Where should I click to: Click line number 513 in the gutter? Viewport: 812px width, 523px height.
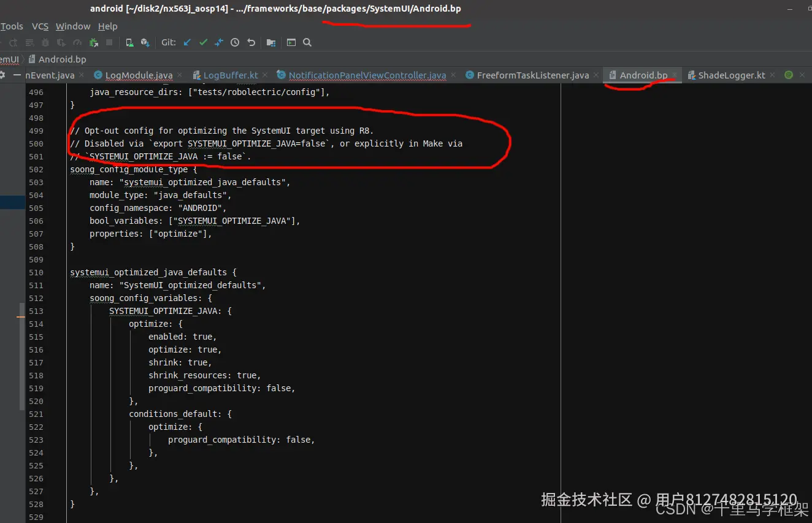[36, 311]
